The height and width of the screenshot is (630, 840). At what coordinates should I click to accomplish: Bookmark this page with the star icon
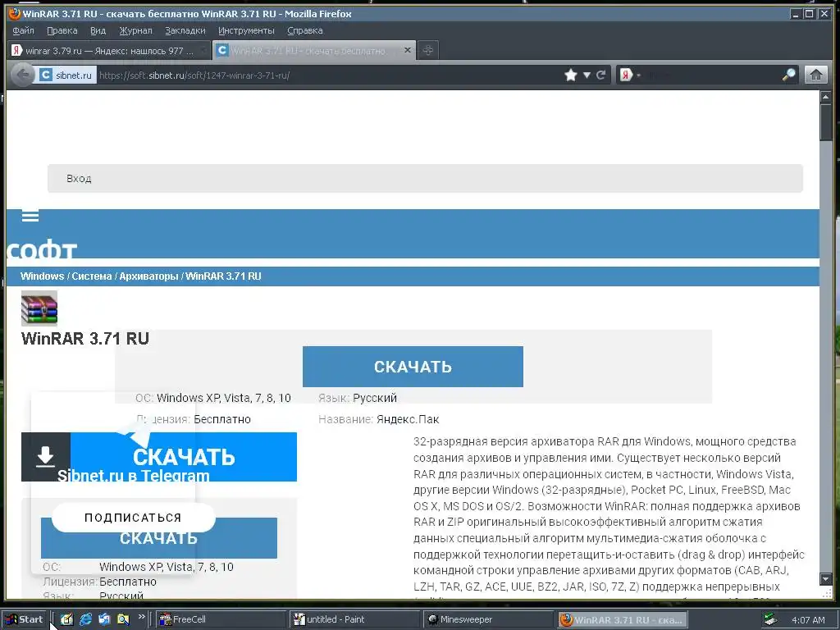571,75
